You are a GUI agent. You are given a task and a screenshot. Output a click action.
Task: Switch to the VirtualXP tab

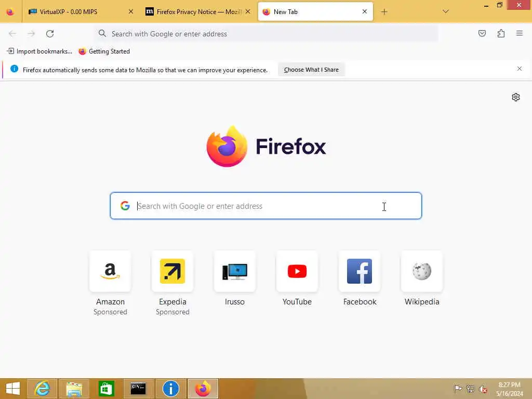[81, 12]
